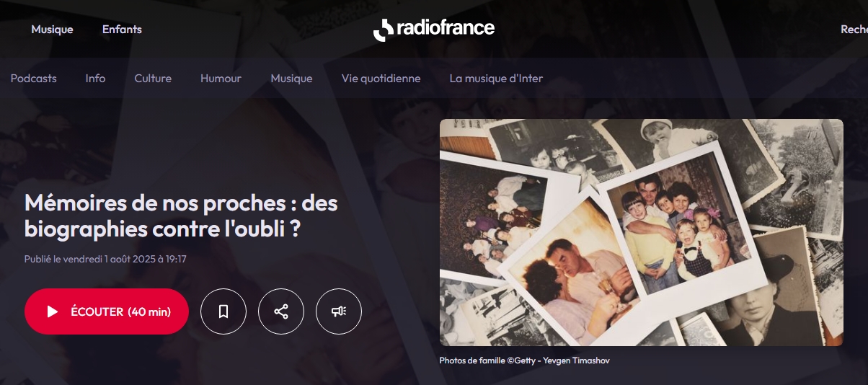Open Musique in the secondary navigation bar
868x385 pixels.
pyautogui.click(x=291, y=79)
